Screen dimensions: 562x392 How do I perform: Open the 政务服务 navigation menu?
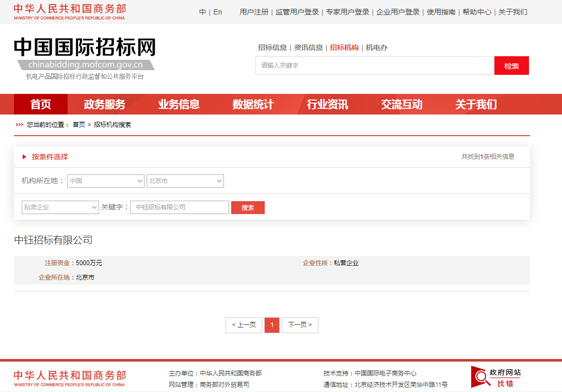(x=104, y=104)
